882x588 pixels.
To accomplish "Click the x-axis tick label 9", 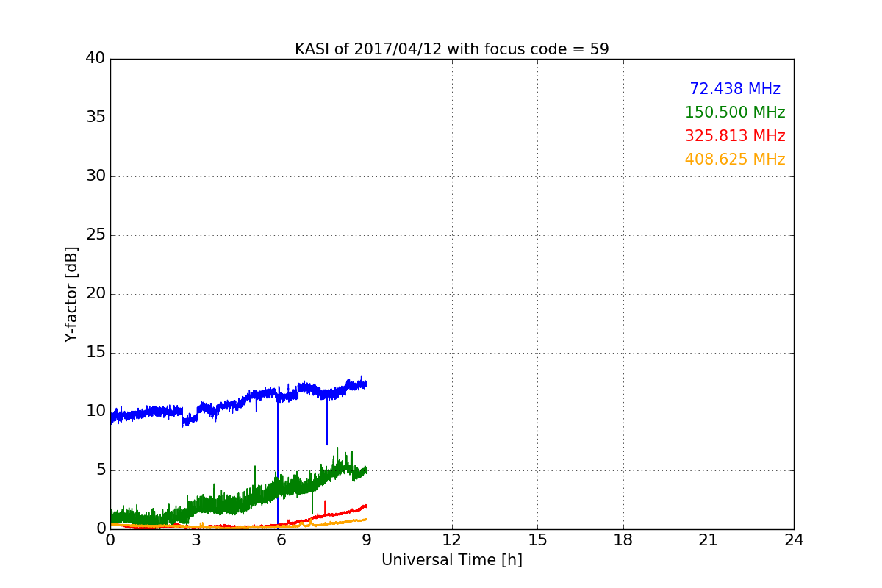I will [x=367, y=540].
